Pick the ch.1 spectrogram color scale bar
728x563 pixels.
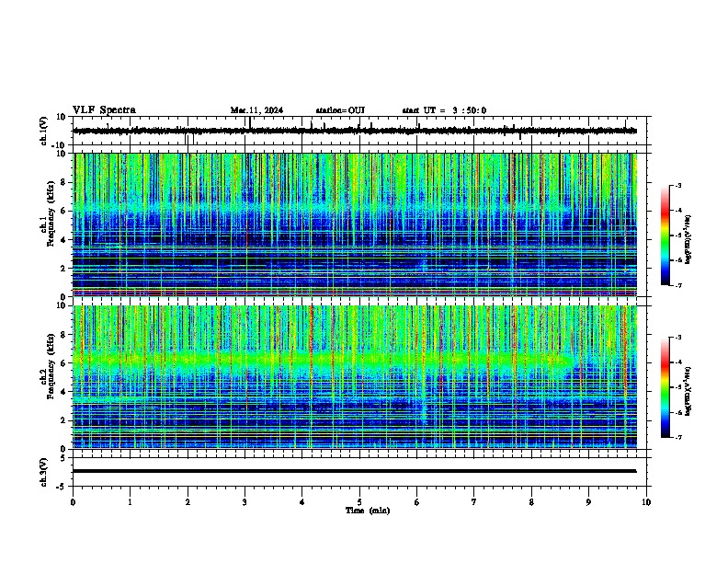[665, 236]
